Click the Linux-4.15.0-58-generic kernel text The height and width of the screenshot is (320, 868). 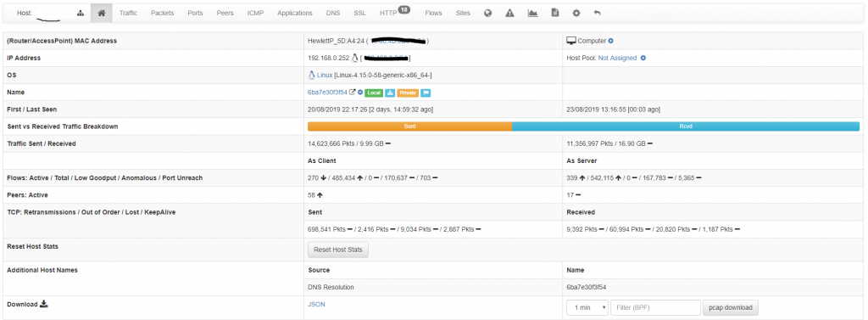click(x=383, y=75)
